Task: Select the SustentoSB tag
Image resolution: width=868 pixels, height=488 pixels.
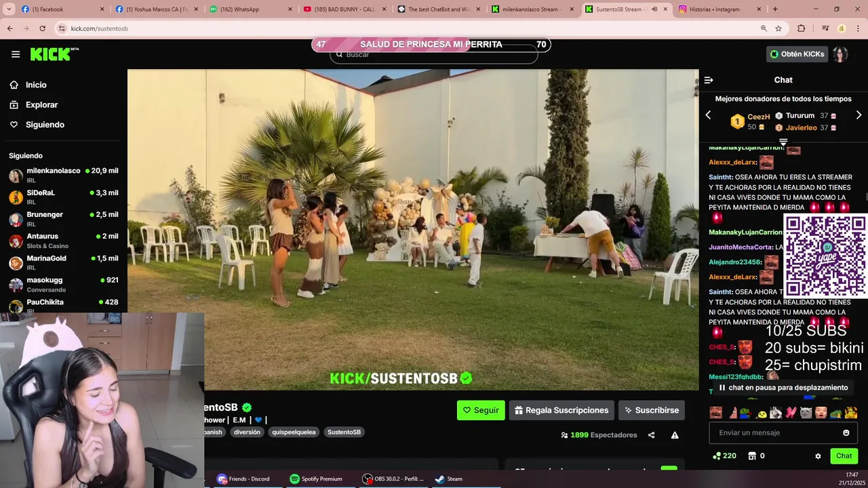Action: 344,432
